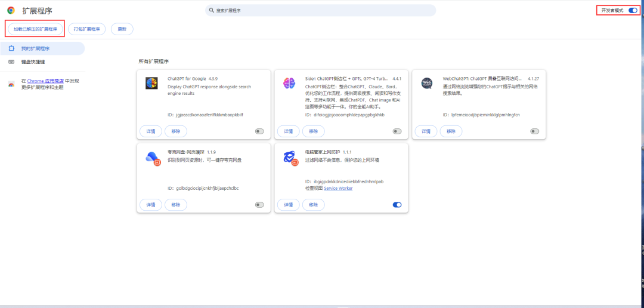Open 详情 for Sider extension
This screenshot has width=644, height=308.
pyautogui.click(x=289, y=131)
